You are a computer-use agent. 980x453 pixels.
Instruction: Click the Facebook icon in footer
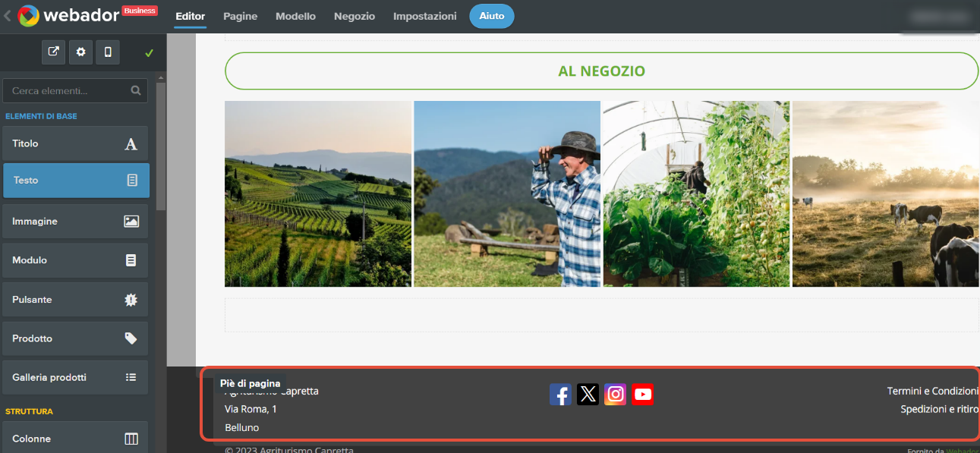click(x=560, y=395)
